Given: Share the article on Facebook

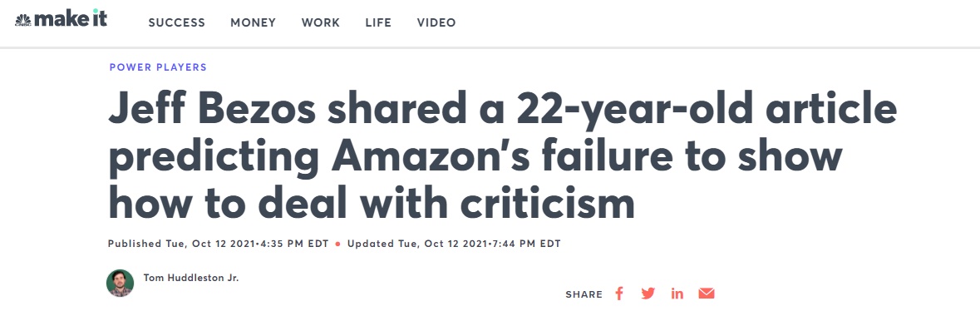Looking at the screenshot, I should (618, 294).
